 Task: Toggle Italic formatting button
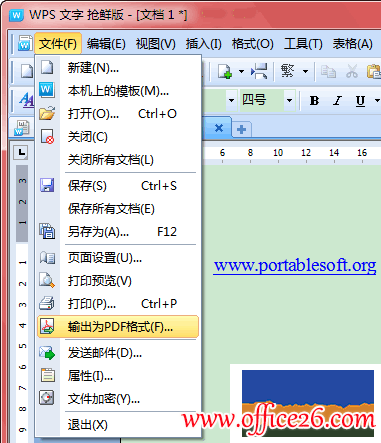(337, 100)
